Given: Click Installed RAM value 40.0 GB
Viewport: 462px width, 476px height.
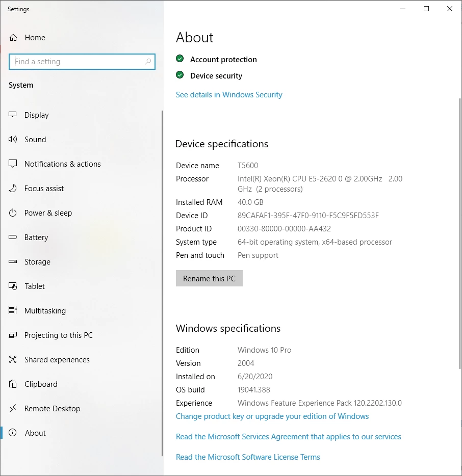Looking at the screenshot, I should coord(250,202).
